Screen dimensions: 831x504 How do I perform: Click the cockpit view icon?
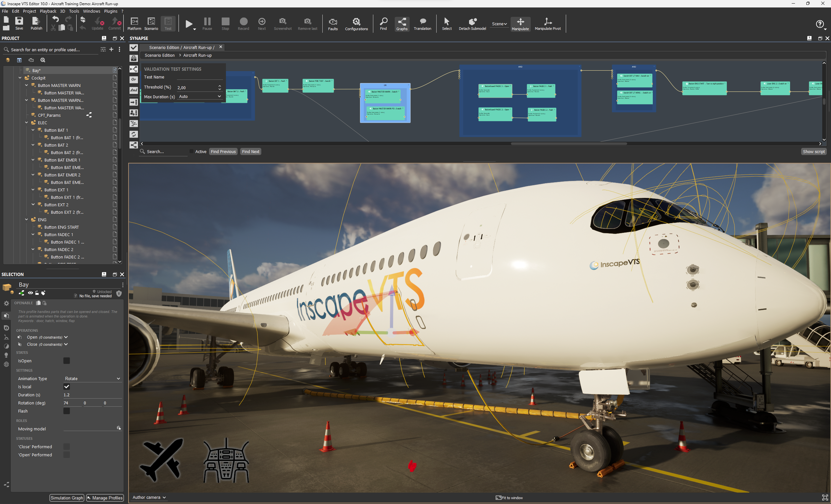(226, 460)
